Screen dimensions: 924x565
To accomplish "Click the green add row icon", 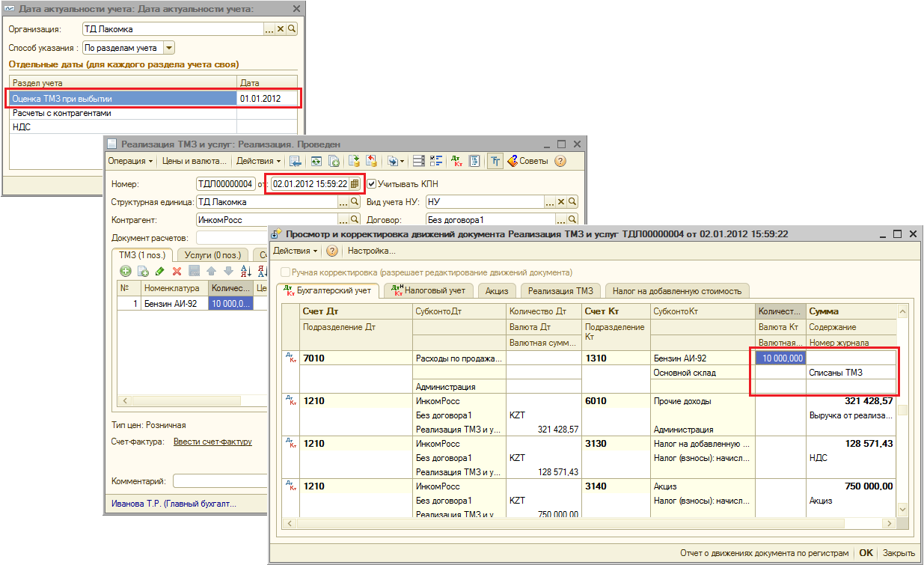I will point(125,271).
